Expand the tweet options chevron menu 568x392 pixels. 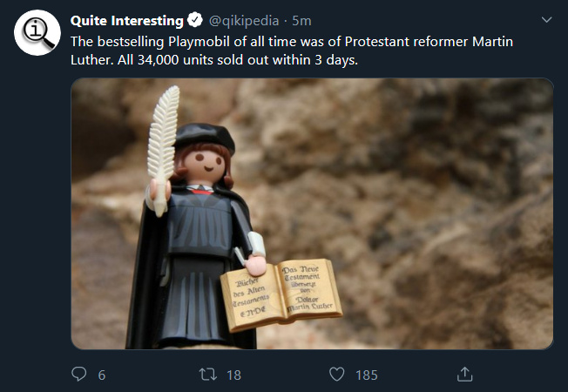pyautogui.click(x=546, y=19)
